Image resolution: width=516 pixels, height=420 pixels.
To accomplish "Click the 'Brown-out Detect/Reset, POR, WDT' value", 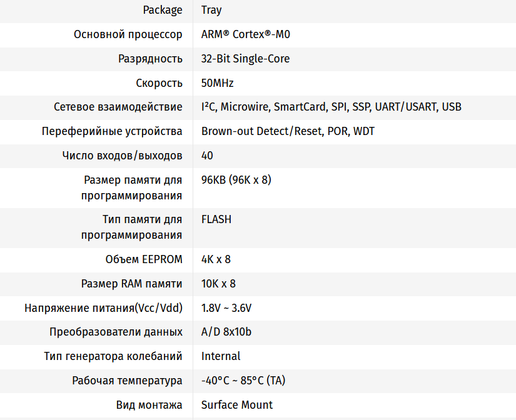I will pyautogui.click(x=288, y=131).
